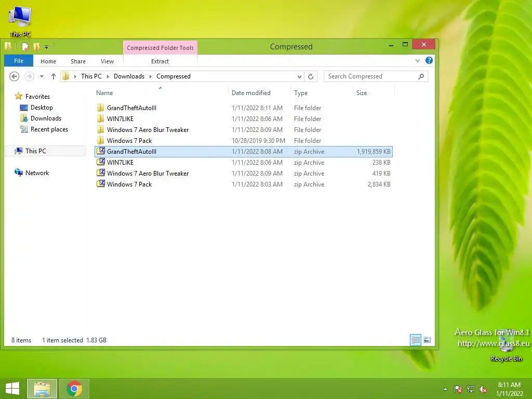The width and height of the screenshot is (532, 399).
Task: Click the Properties quick access icon
Action: coord(25,46)
